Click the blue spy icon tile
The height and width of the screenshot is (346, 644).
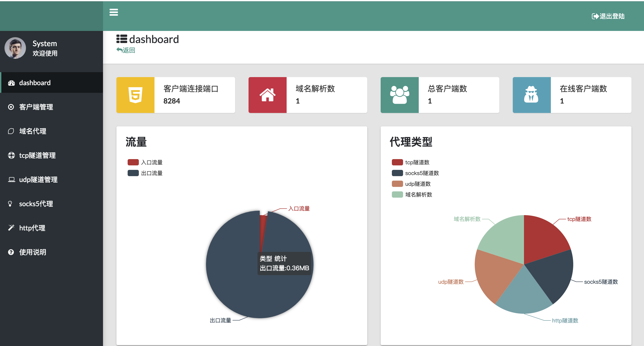click(x=531, y=95)
